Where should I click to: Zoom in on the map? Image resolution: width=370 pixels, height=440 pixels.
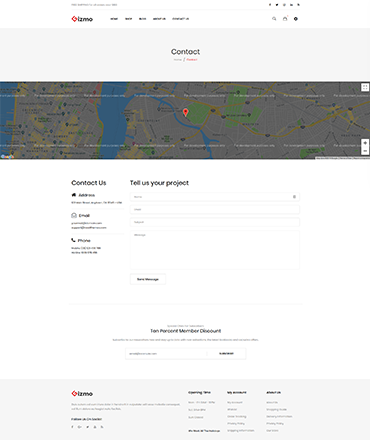pyautogui.click(x=365, y=143)
